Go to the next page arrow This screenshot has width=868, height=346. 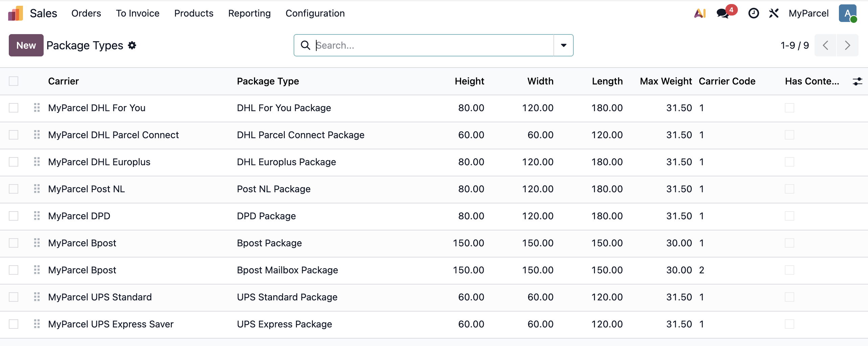point(847,45)
